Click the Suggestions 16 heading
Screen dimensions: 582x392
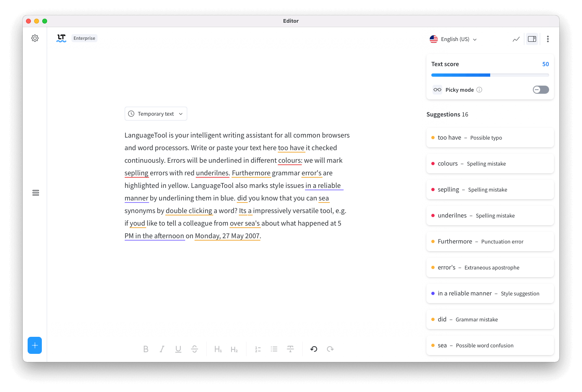[447, 114]
